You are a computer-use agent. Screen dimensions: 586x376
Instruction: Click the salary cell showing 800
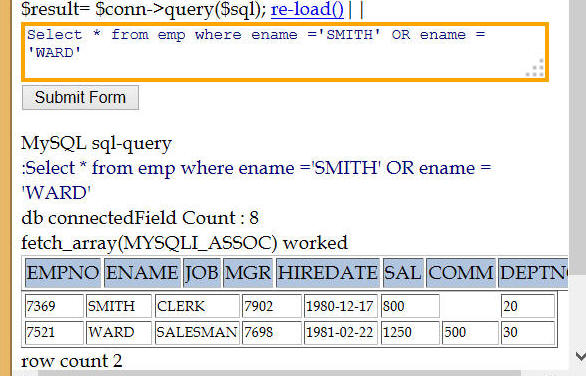[410, 306]
